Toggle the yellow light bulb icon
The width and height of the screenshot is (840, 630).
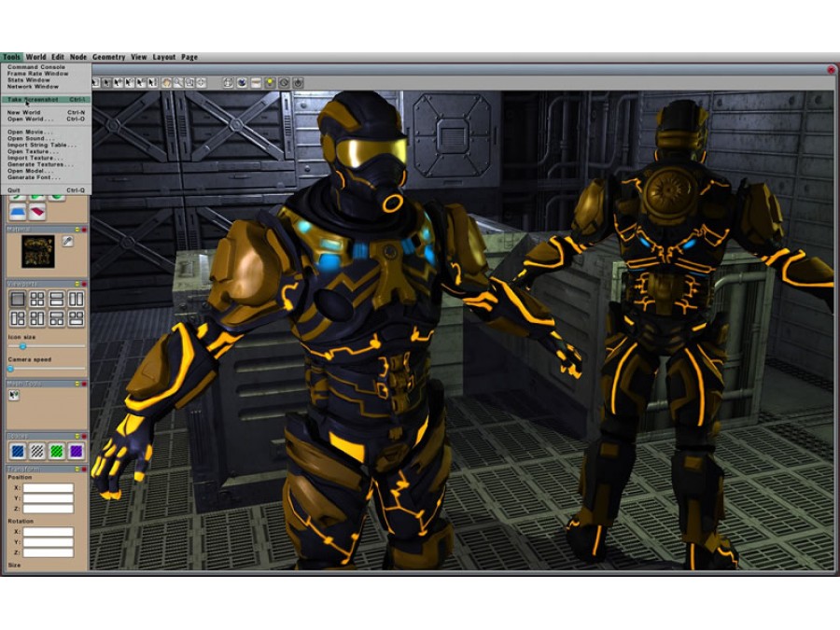(x=270, y=82)
